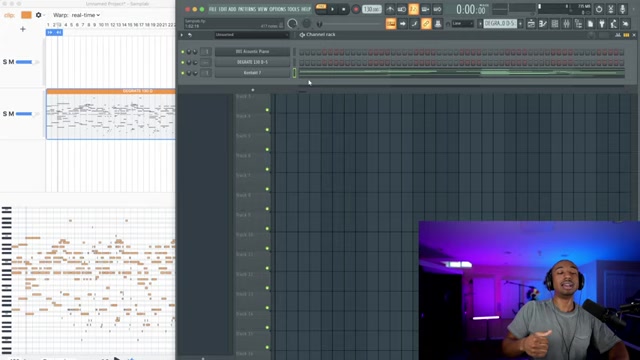Open the mixer from toolbar icon

click(567, 24)
